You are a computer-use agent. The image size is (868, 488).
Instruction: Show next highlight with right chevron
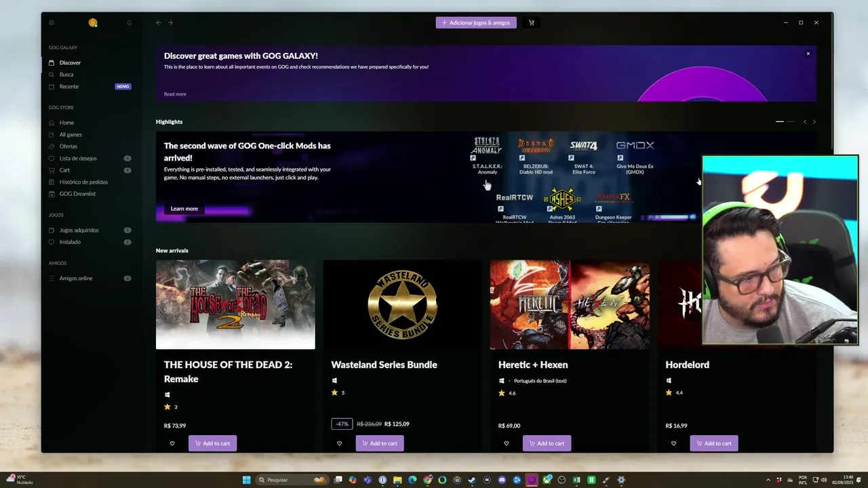pos(814,121)
